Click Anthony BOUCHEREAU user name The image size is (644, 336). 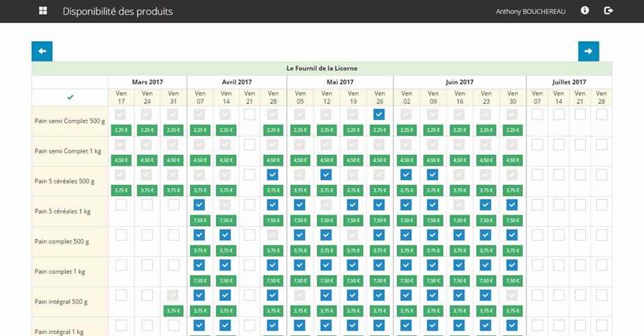coord(530,11)
